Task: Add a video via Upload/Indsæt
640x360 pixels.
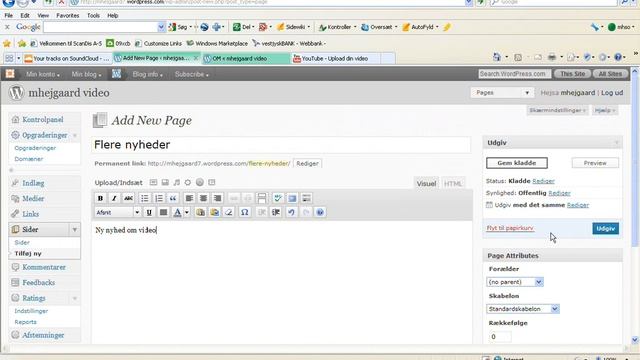Action: coord(165,182)
